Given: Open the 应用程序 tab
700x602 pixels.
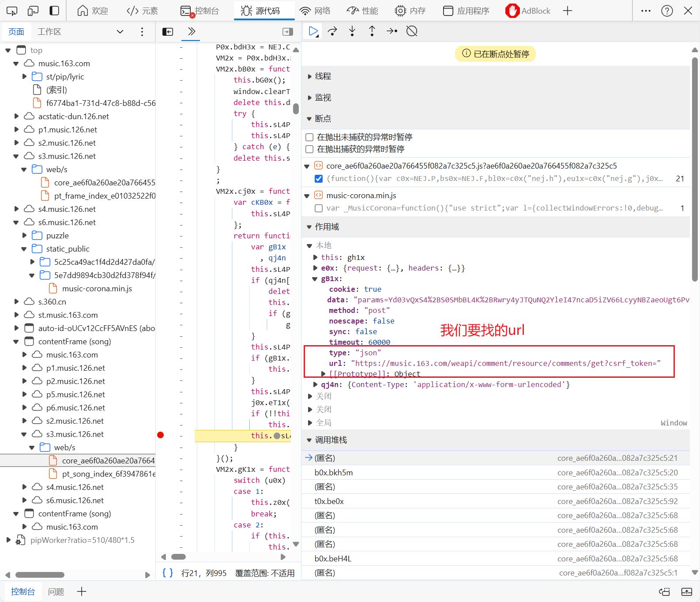Looking at the screenshot, I should (466, 11).
